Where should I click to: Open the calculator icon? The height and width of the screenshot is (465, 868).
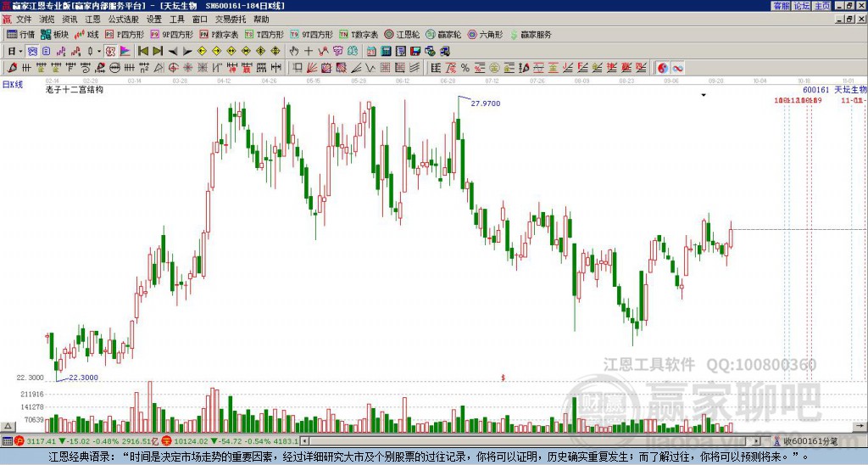(x=387, y=51)
